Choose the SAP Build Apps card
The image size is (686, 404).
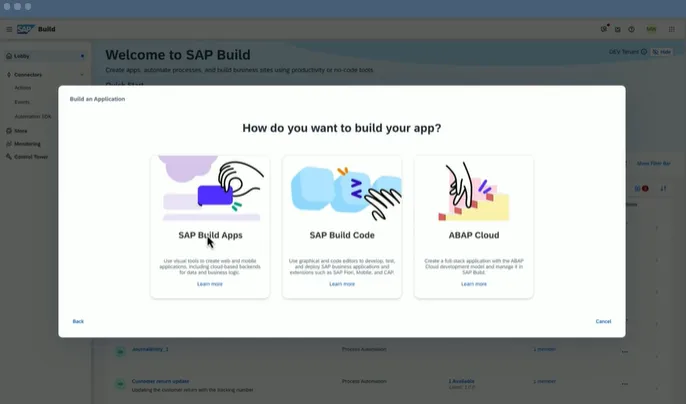(x=210, y=226)
